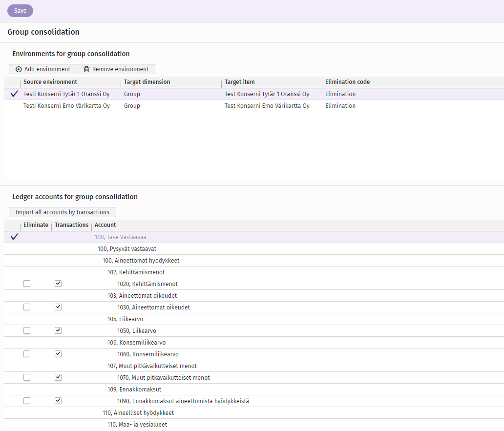Disable Transactions for 1060, Konserniliikearvo
Viewport: 504px width, 431px height.
pyautogui.click(x=58, y=354)
